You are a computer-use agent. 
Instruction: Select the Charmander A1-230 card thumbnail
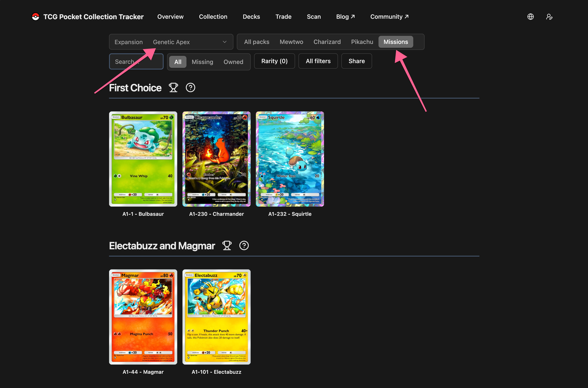pyautogui.click(x=216, y=159)
